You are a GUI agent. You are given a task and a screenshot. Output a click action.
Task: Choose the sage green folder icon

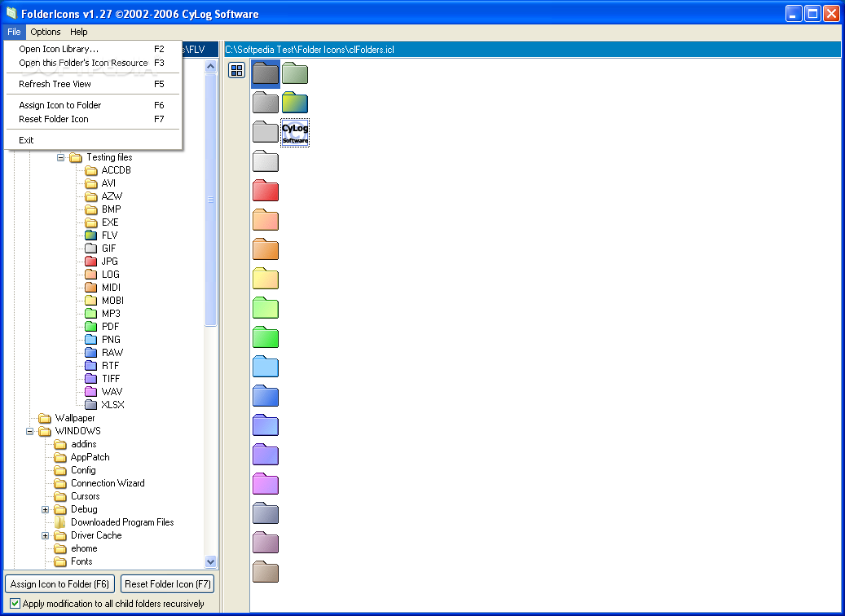pos(295,73)
